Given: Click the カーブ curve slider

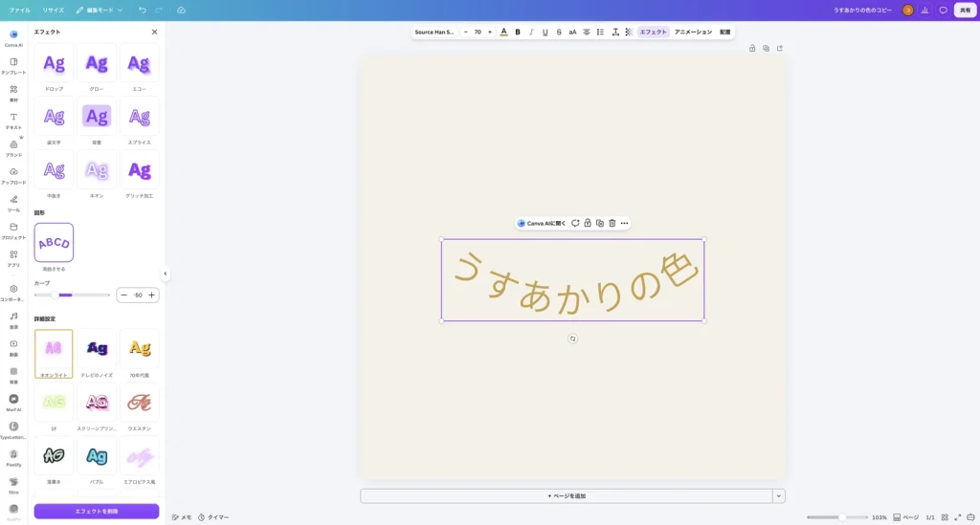Looking at the screenshot, I should pos(72,295).
